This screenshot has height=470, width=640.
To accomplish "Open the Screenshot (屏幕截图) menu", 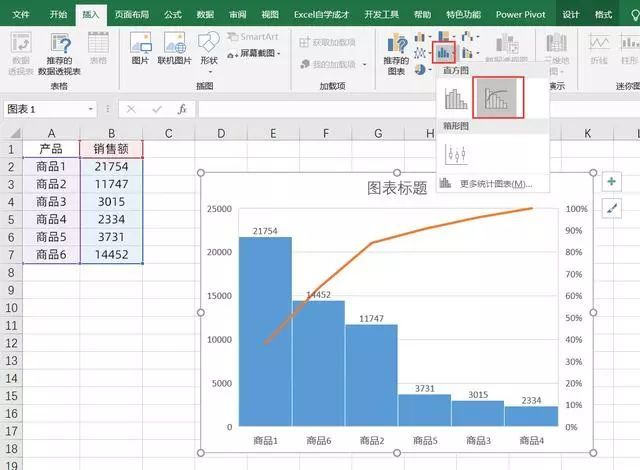I will click(254, 53).
